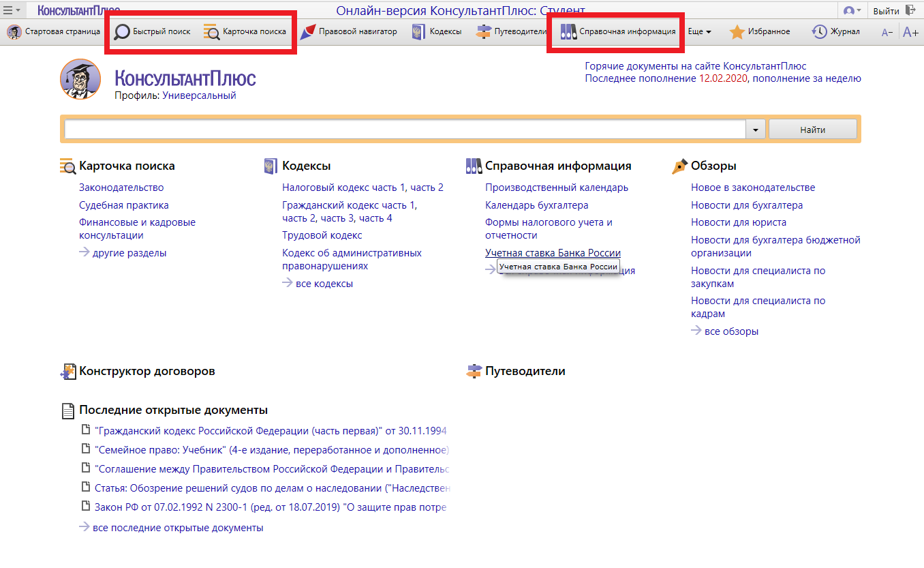
Task: Click the Карточка поиска section icon
Action: click(x=67, y=166)
